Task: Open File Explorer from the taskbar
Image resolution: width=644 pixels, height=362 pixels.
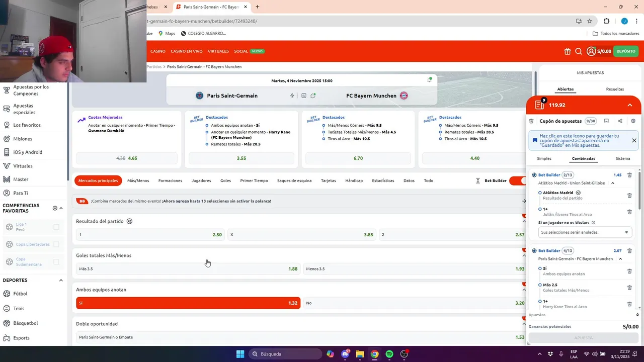Action: point(360,354)
